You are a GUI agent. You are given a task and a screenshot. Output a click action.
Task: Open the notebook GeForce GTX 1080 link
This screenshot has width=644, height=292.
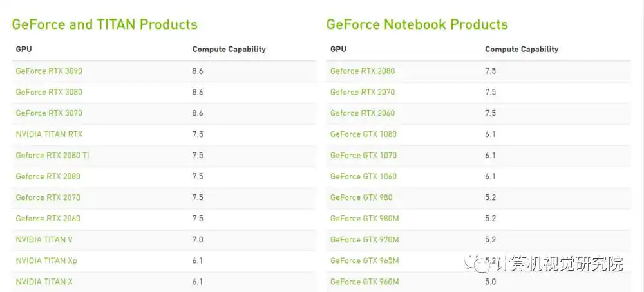point(363,134)
